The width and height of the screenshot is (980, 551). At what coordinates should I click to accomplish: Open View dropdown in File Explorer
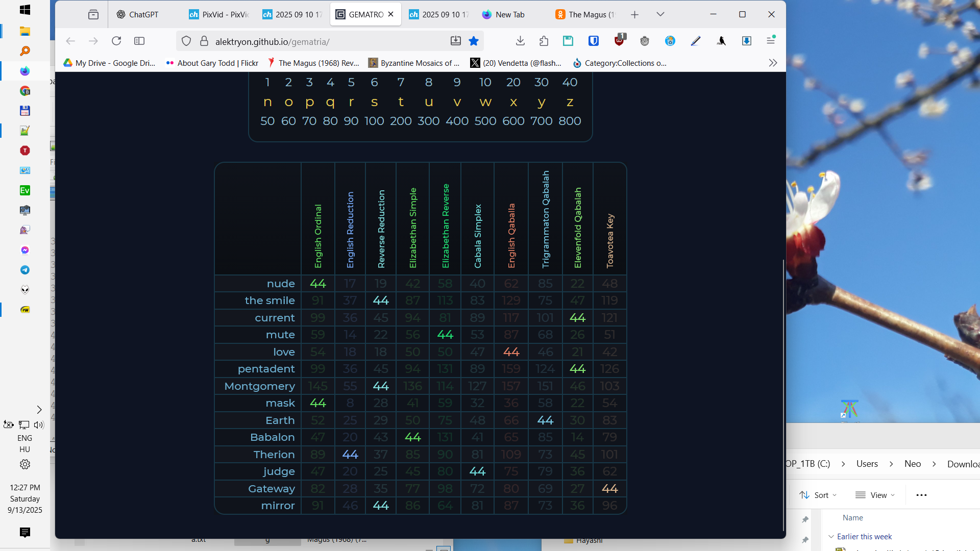pyautogui.click(x=875, y=495)
